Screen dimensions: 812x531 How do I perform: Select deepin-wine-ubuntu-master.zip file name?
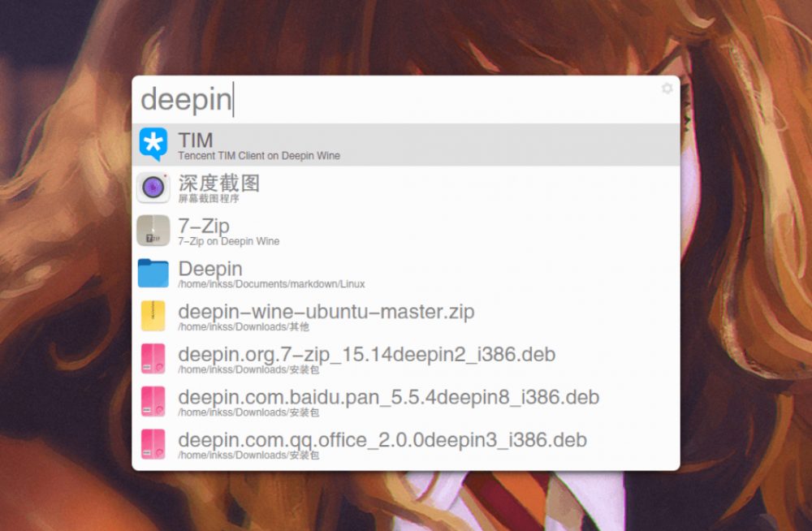coord(326,312)
